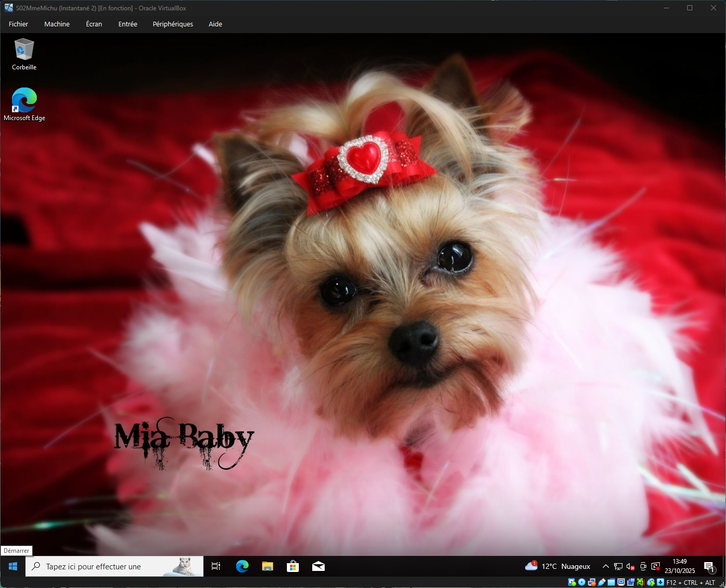The image size is (726, 588).
Task: Click the Windows Démarrer start button
Action: pos(13,566)
